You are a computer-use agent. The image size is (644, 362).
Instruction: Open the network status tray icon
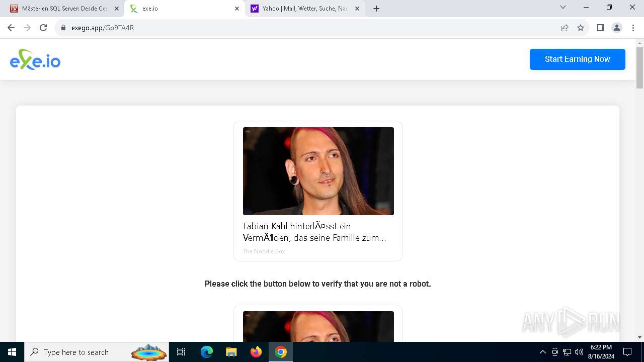click(x=567, y=352)
